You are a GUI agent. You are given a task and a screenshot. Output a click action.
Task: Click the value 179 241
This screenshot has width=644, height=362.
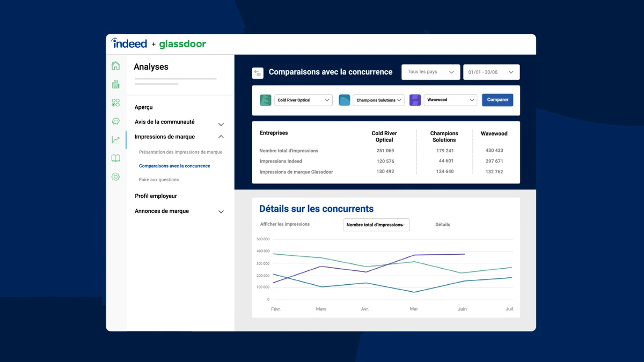445,151
